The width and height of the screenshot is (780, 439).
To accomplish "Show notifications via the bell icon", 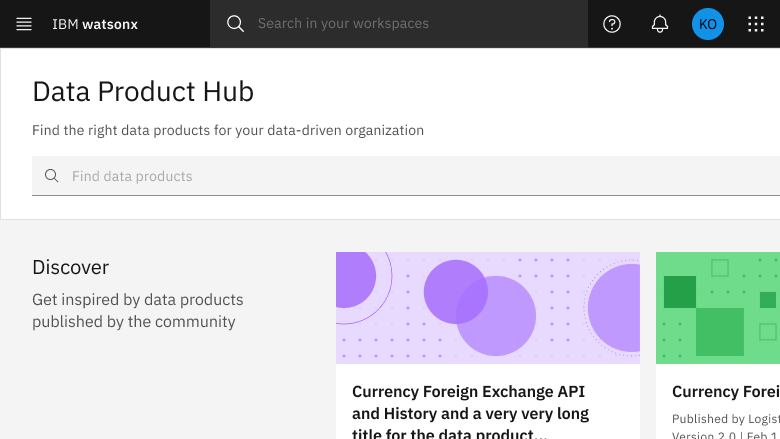I will [660, 24].
